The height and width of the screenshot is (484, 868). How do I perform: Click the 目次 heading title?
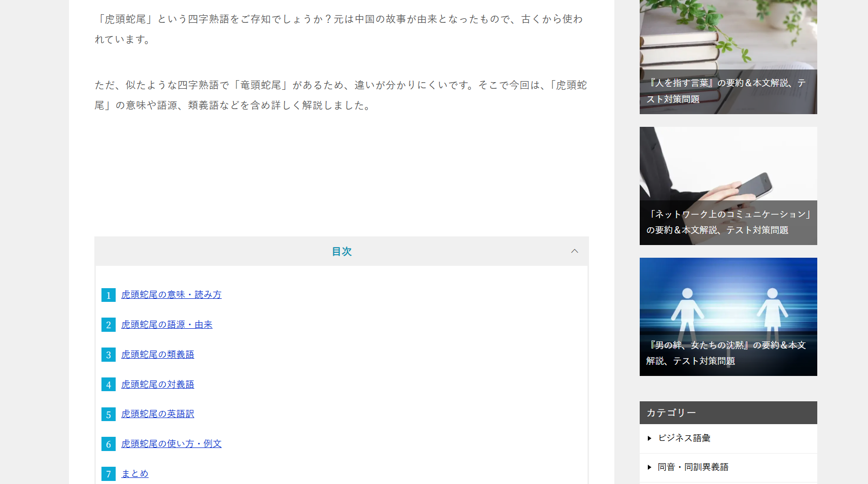pyautogui.click(x=341, y=252)
